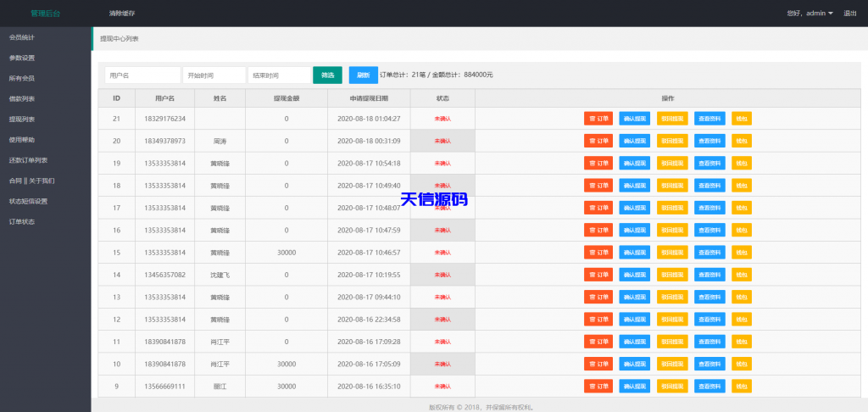
Task: Click the green 筛选 filter button
Action: click(x=328, y=75)
